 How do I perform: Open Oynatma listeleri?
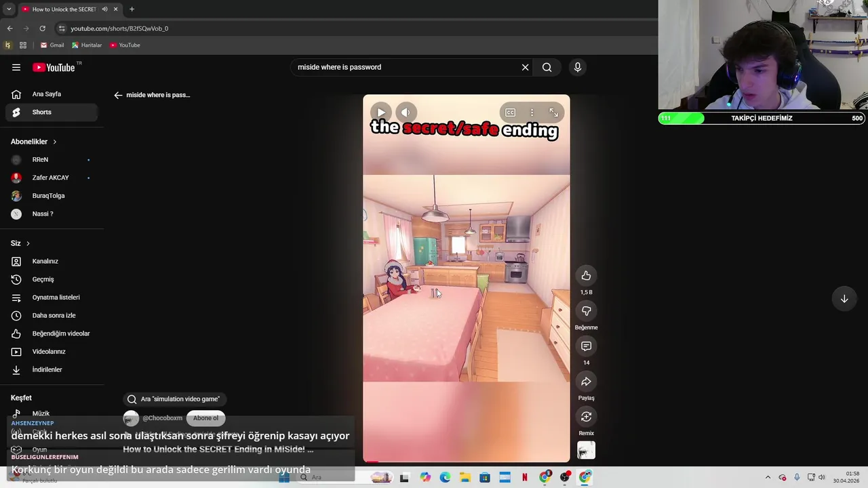coord(52,298)
